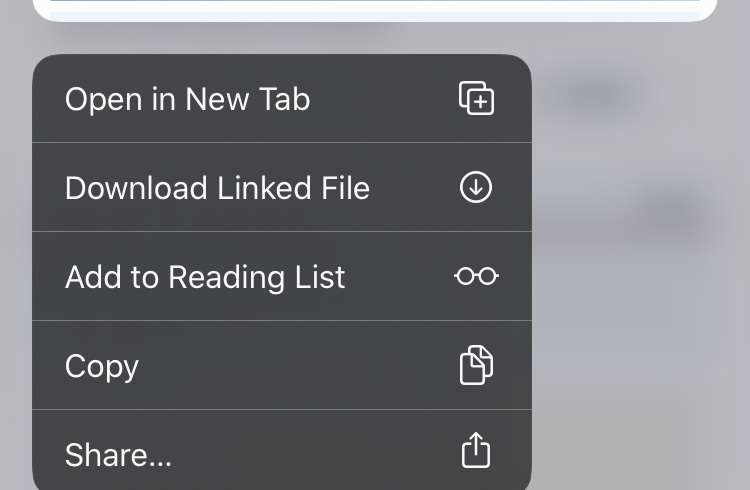Tap the icon beside Add to Reading List
Viewport: 750px width, 490px height.
pyautogui.click(x=476, y=276)
